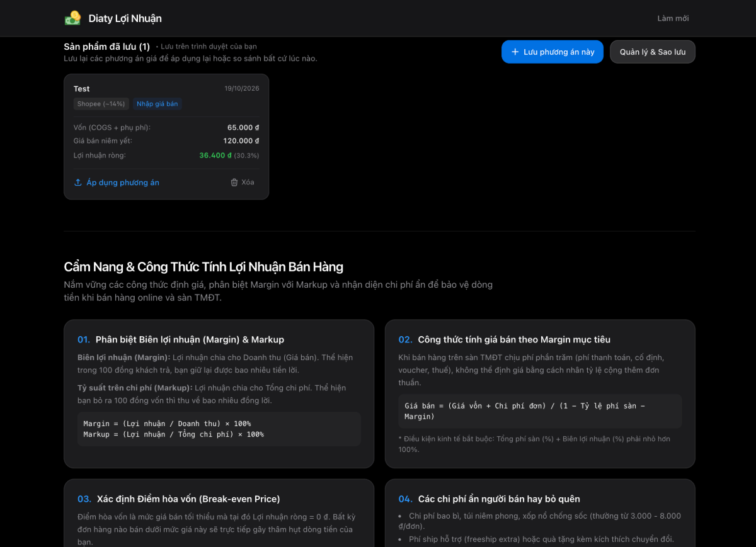Click the upload icon beside Áp dụng phương án
This screenshot has height=547, width=756.
tap(78, 183)
